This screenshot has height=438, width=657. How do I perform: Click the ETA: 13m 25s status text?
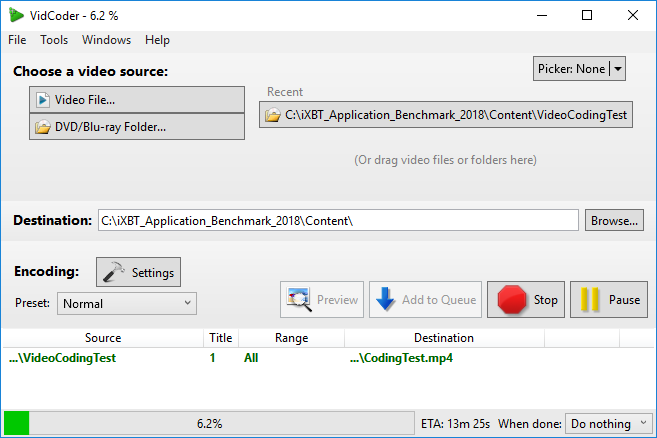(455, 424)
